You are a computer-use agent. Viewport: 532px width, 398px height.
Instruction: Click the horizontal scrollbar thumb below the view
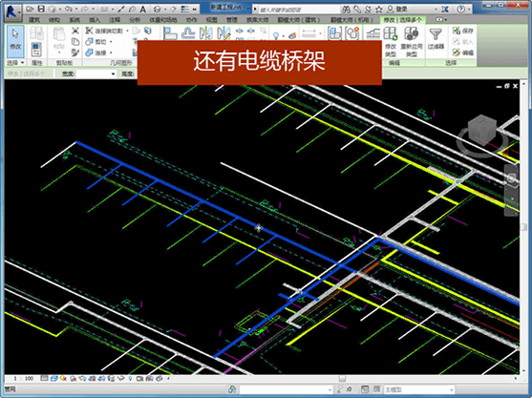click(342, 378)
